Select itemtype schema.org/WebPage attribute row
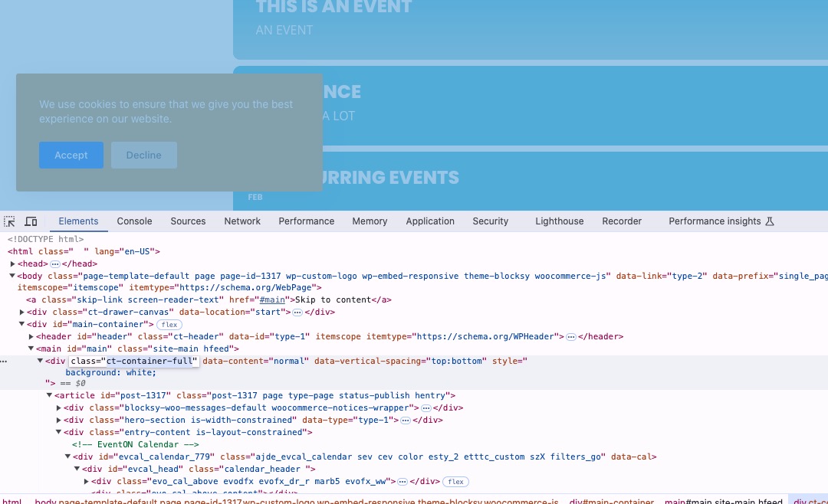The height and width of the screenshot is (504, 828). 225,288
